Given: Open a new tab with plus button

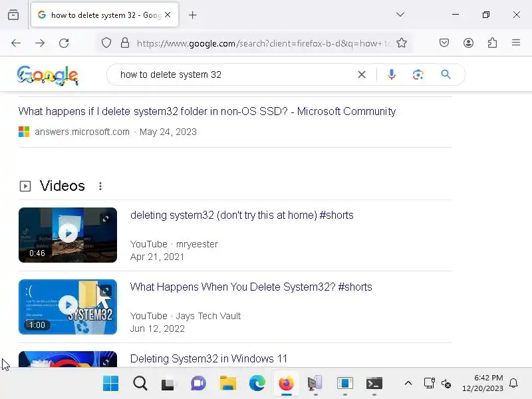Looking at the screenshot, I should [x=192, y=15].
